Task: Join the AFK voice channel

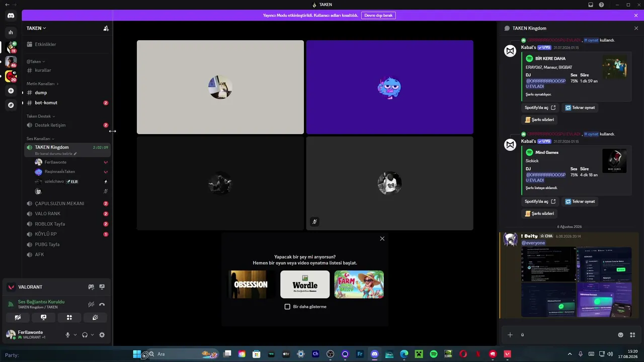Action: [x=67, y=254]
